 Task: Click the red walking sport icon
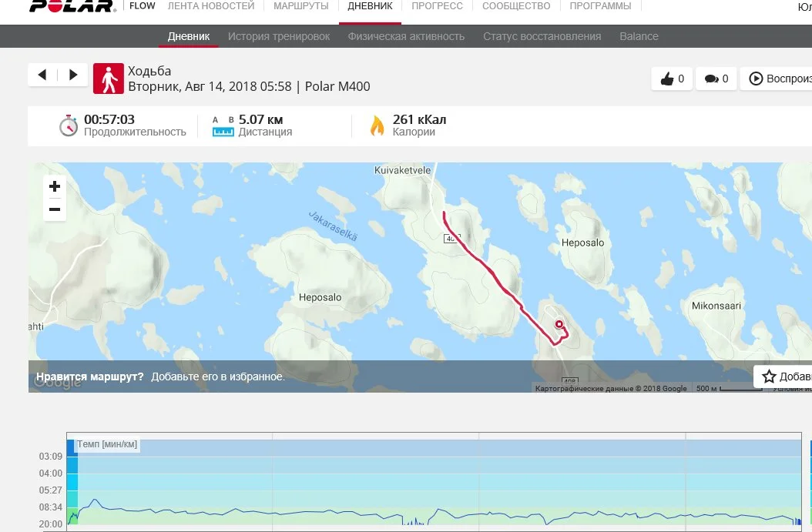(x=108, y=79)
